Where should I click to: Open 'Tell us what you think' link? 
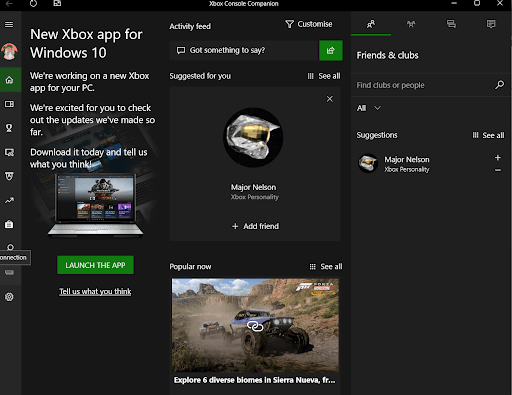95,291
